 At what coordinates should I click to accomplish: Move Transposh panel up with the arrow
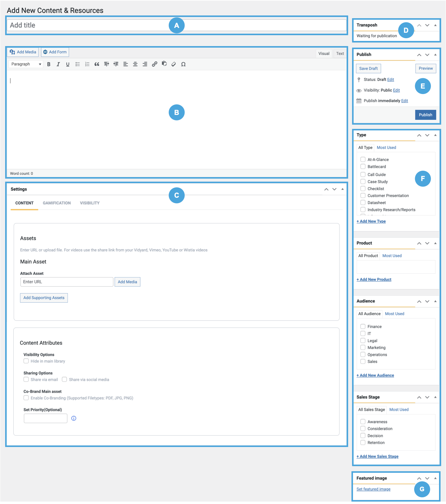419,25
